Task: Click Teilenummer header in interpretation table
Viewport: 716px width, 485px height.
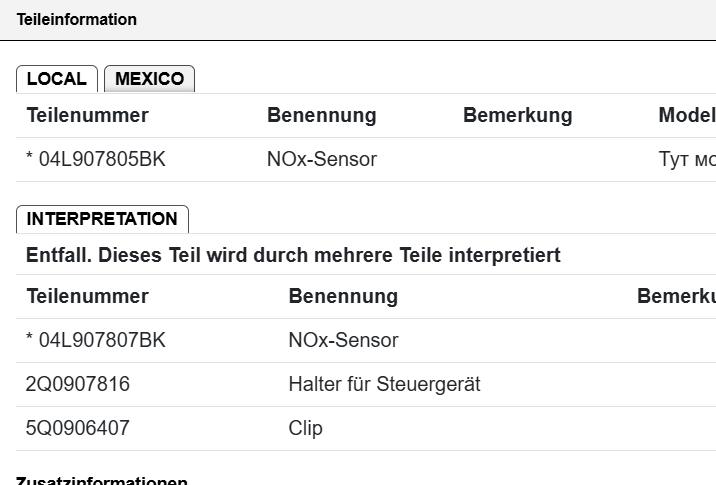Action: coord(87,296)
